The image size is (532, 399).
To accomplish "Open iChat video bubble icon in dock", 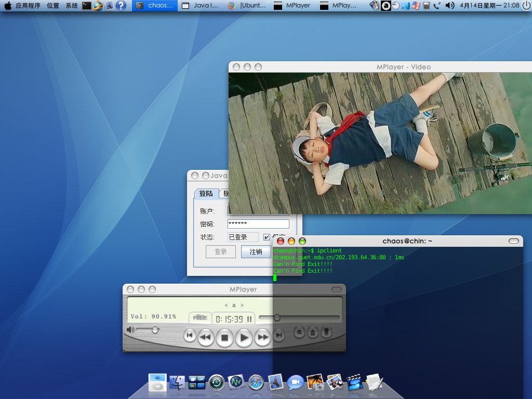I will [295, 382].
